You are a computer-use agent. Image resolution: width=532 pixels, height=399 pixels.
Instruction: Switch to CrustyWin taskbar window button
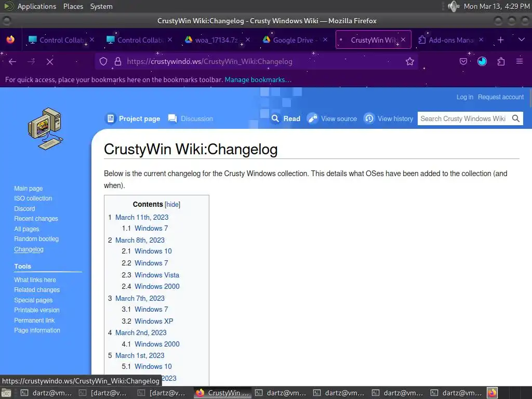[x=223, y=393]
